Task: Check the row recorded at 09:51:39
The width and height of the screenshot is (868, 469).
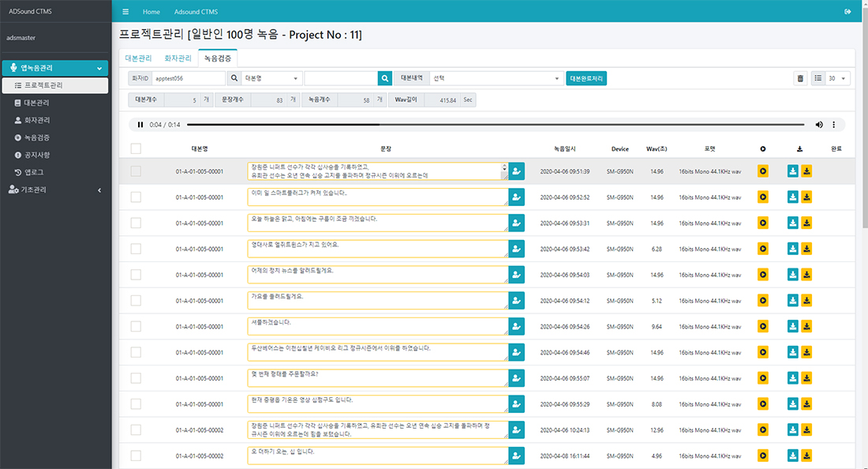Action: pyautogui.click(x=136, y=171)
